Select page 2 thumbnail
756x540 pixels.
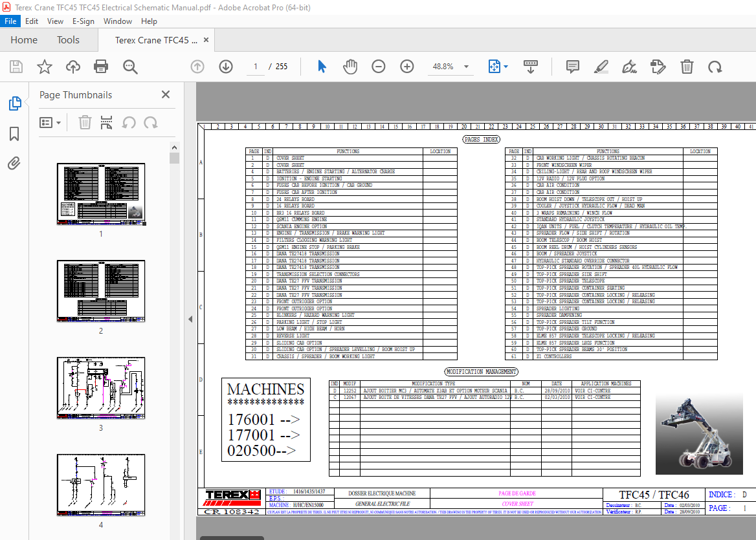click(101, 291)
